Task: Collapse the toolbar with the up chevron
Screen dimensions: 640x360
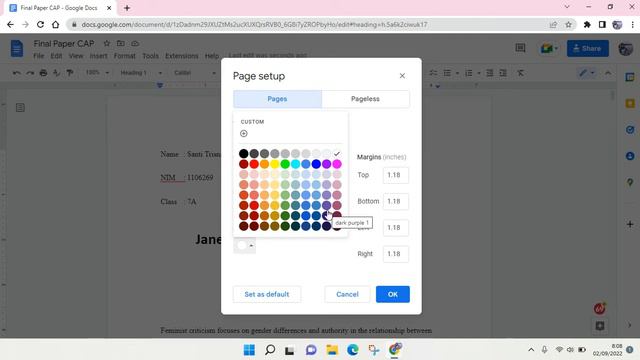Action: pos(608,73)
